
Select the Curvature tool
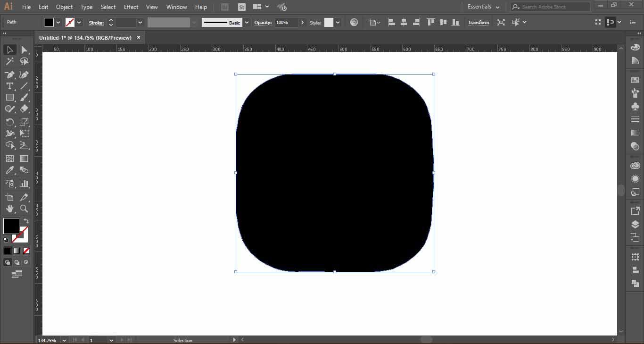click(x=24, y=75)
